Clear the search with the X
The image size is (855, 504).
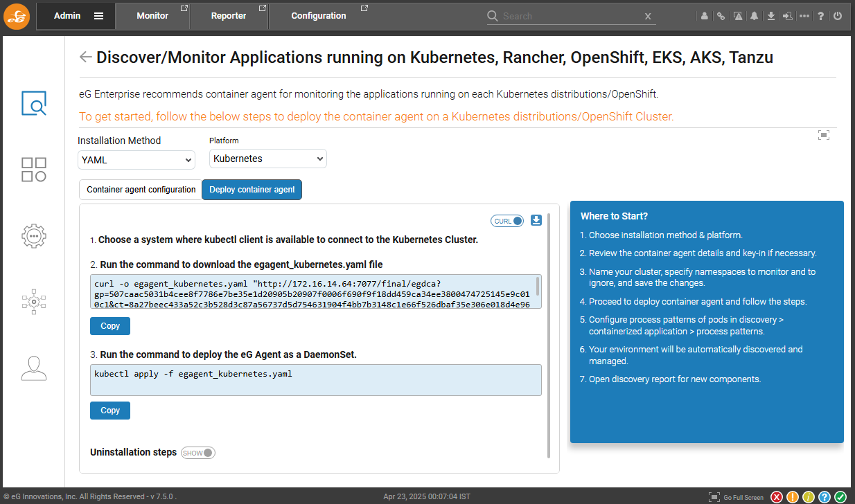pos(648,16)
